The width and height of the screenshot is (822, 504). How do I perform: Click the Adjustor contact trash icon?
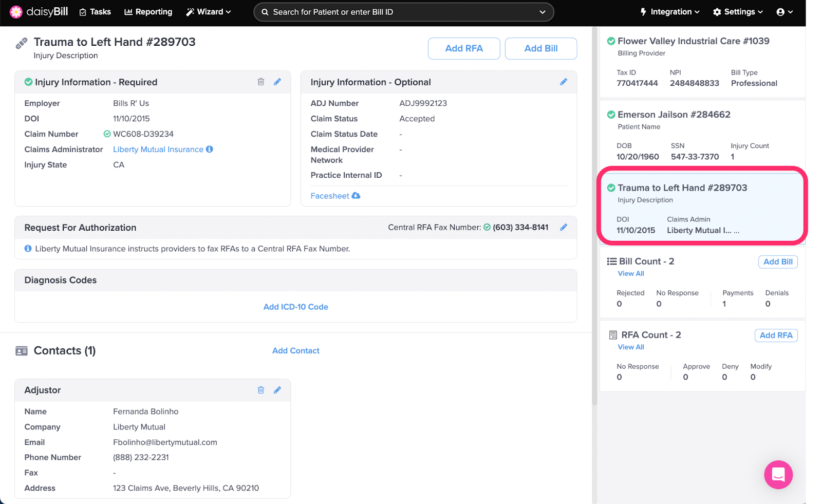(261, 390)
